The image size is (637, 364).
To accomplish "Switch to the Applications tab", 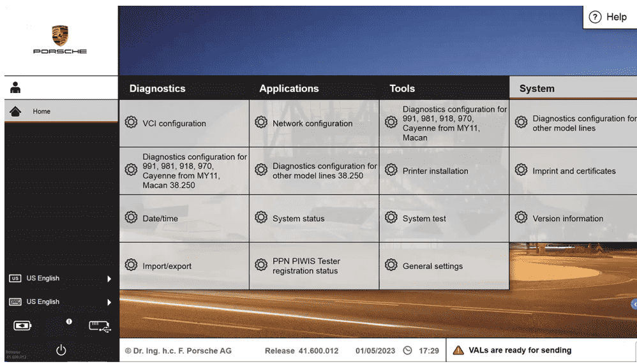I will tap(314, 89).
